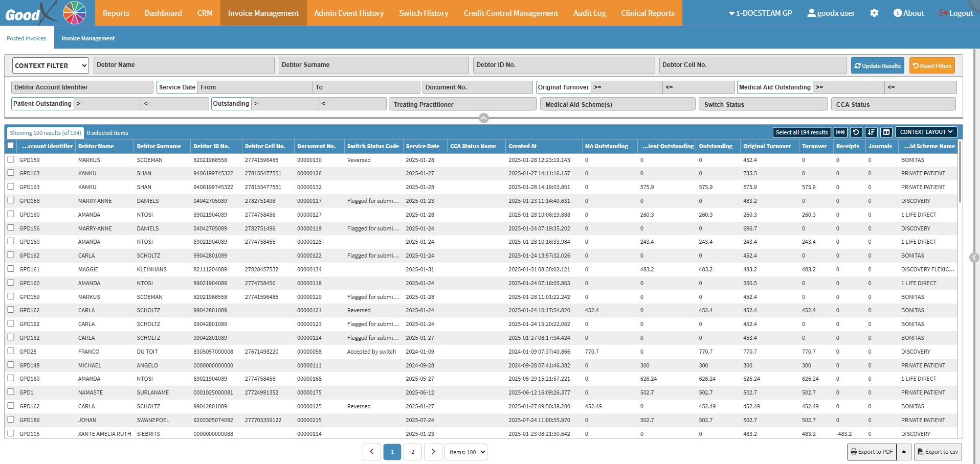This screenshot has height=464, width=980.
Task: Open the sort order icon button
Action: 871,132
